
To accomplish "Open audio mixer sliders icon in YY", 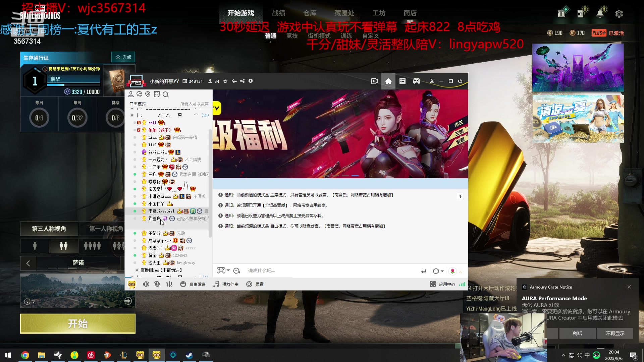I will 169,284.
